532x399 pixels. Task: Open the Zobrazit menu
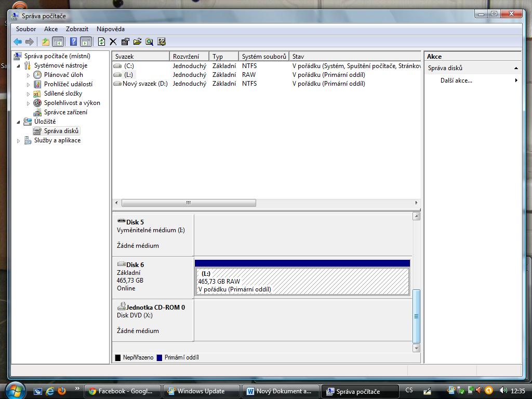77,29
